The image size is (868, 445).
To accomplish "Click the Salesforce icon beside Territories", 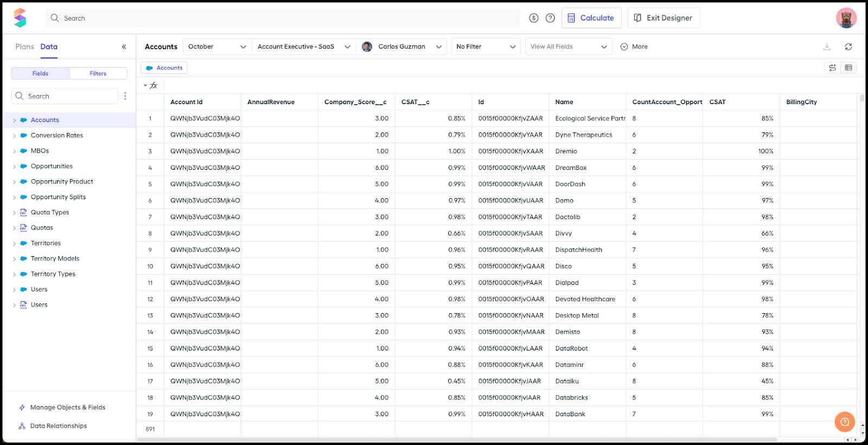I will (x=23, y=243).
